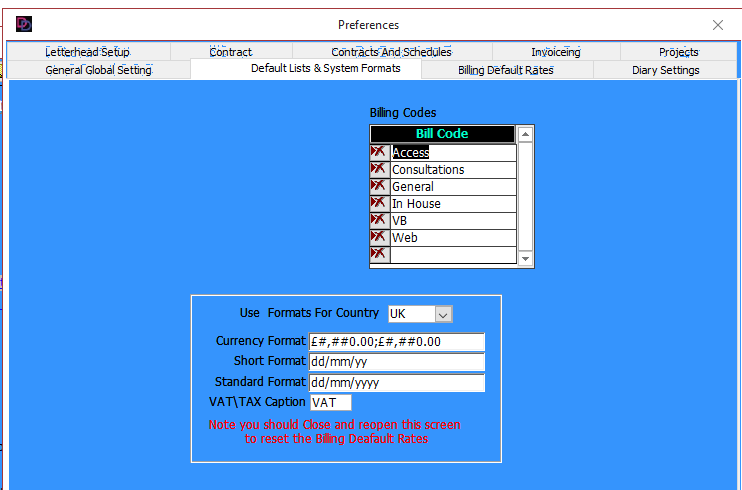Open Contracts And Schedules tab

click(392, 52)
